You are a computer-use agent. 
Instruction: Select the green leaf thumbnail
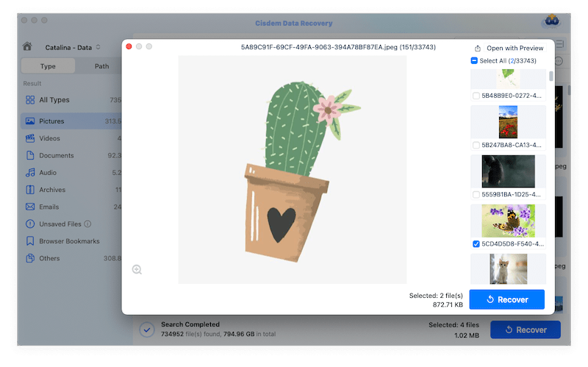[x=508, y=79]
